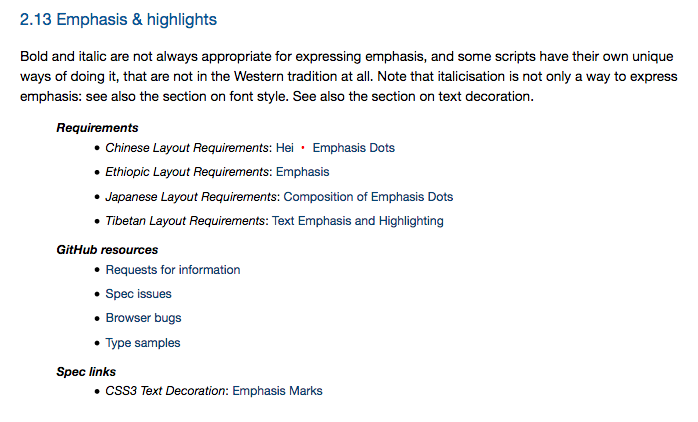Click the "Tibetan Layout Requirements" italic label

(185, 221)
